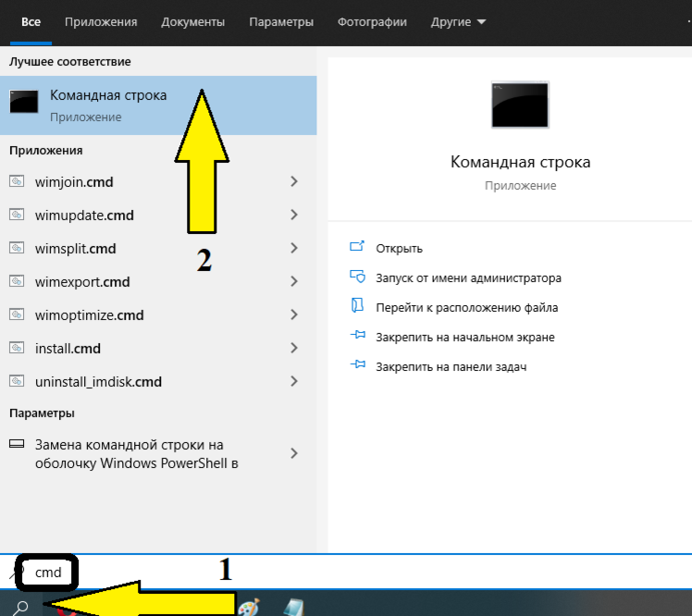Open Замена командной строки на оболочку setting
Screen dimensions: 692x616
[x=158, y=453]
